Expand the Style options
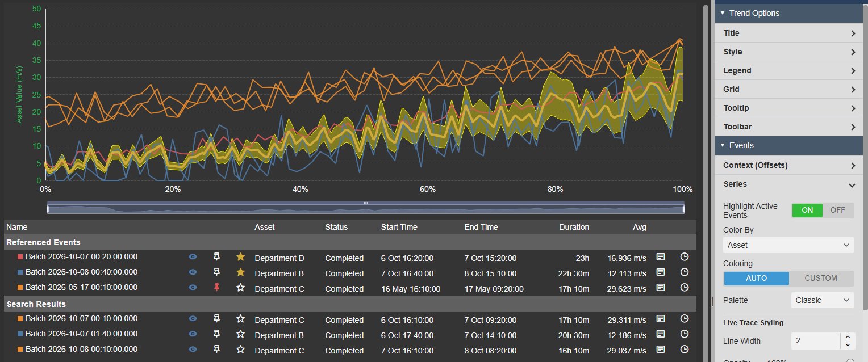Screen dimensions: 868x362 pos(789,52)
